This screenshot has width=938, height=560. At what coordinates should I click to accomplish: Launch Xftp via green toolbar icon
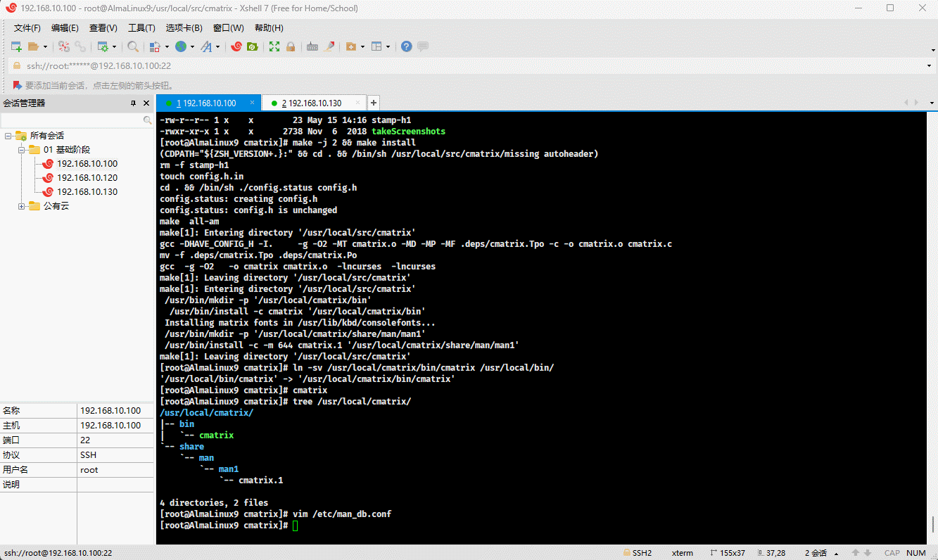(x=253, y=46)
